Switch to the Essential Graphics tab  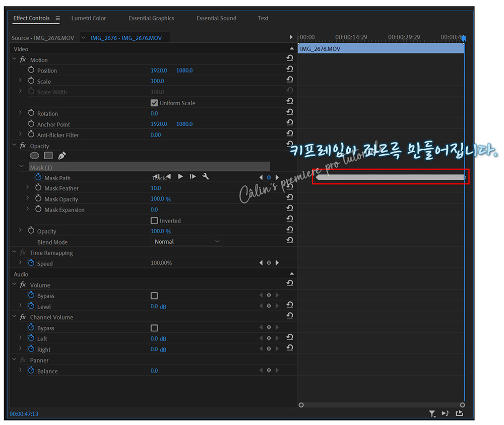pos(151,18)
